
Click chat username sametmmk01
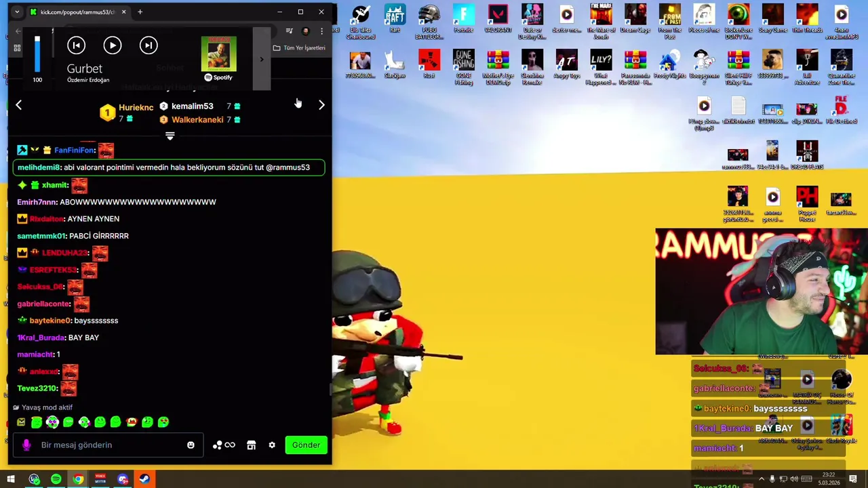(41, 236)
